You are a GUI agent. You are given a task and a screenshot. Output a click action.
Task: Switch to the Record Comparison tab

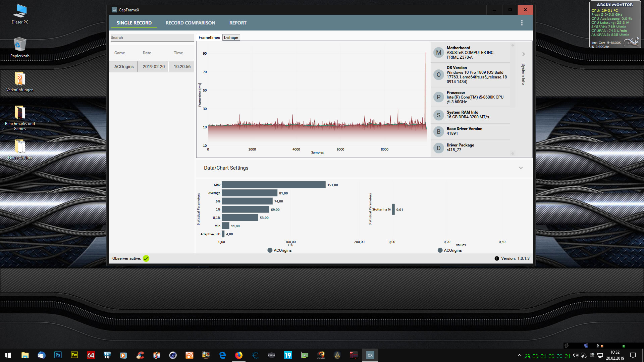click(x=190, y=23)
